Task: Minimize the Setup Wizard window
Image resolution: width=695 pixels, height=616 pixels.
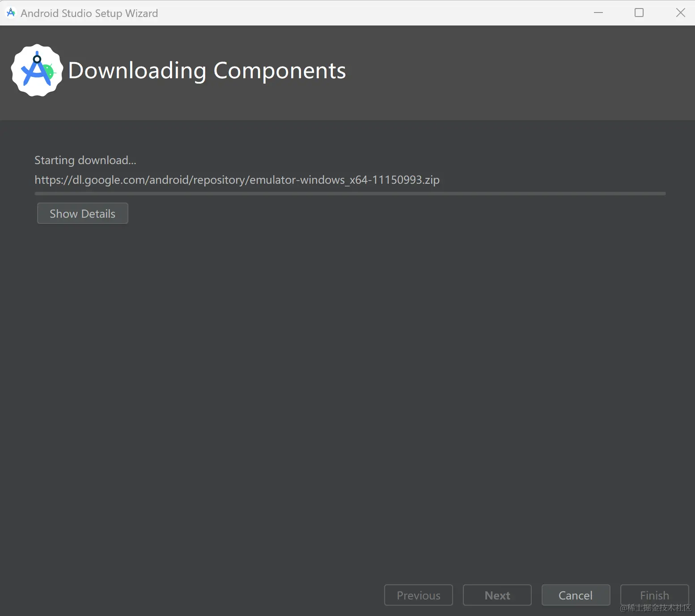Action: click(598, 13)
